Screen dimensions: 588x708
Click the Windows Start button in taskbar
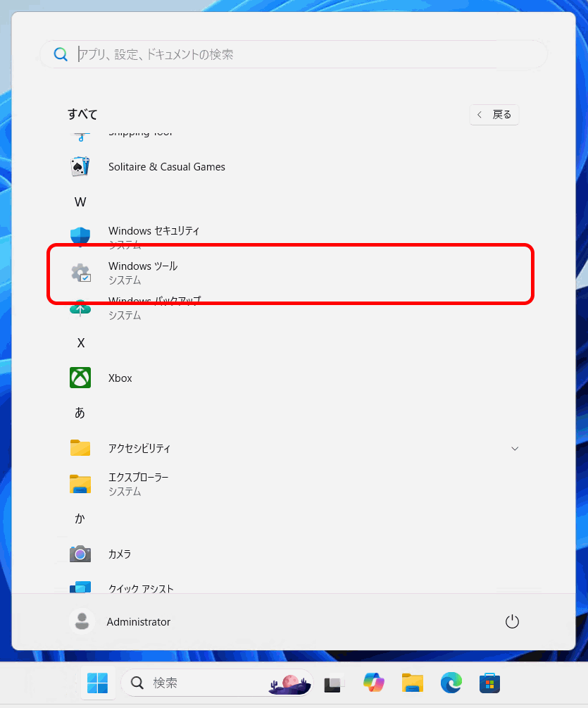[97, 682]
